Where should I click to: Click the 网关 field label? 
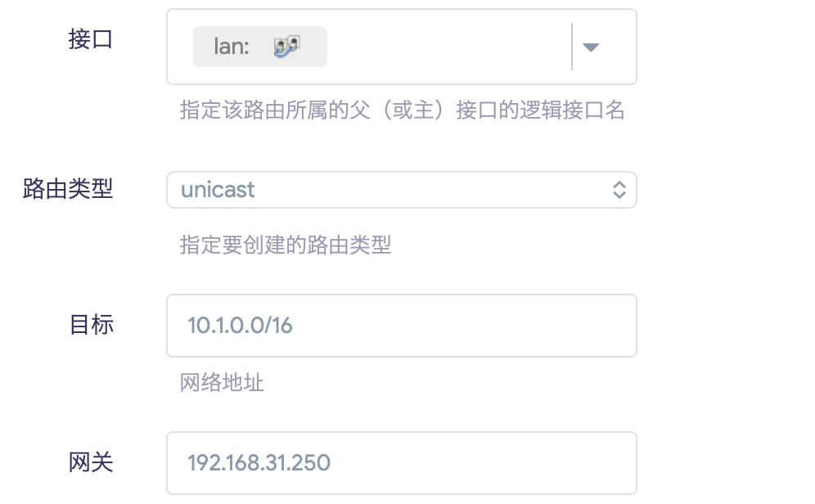coord(90,462)
